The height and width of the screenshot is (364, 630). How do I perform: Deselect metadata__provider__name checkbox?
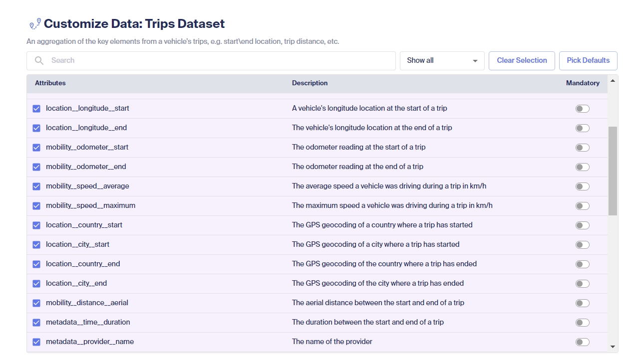36,342
